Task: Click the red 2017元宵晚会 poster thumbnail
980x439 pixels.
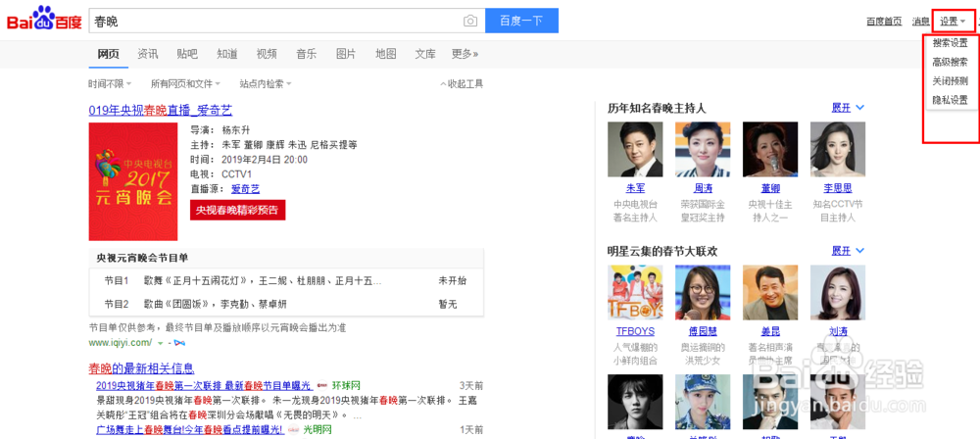Action: pos(133,181)
